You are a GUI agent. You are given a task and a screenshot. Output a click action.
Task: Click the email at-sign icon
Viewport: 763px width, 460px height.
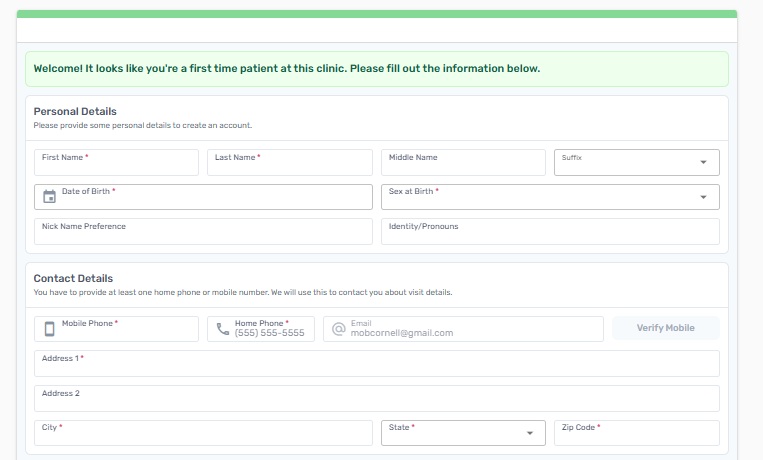[x=338, y=329]
